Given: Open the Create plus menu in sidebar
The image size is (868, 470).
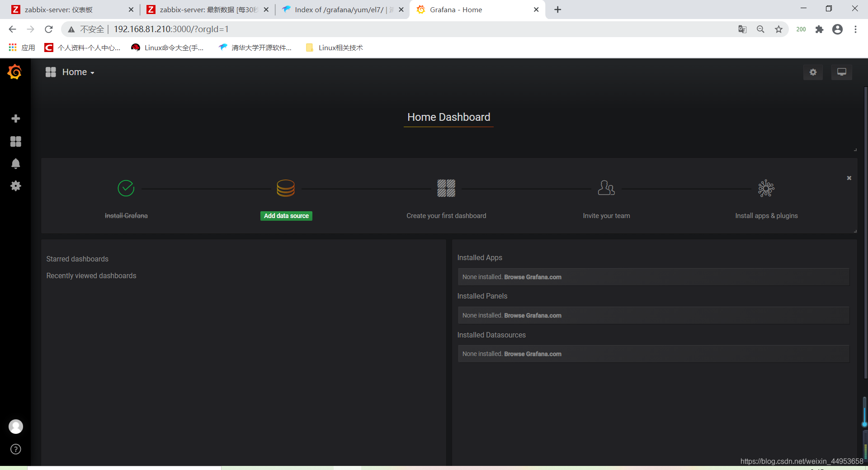Looking at the screenshot, I should [x=16, y=119].
